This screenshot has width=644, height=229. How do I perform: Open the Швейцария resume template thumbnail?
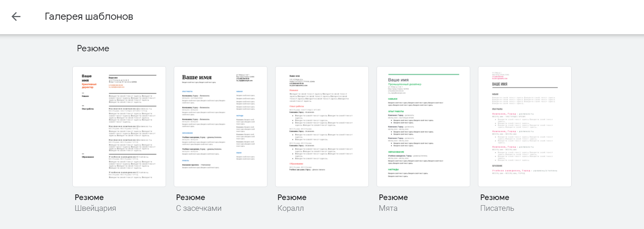(x=119, y=126)
